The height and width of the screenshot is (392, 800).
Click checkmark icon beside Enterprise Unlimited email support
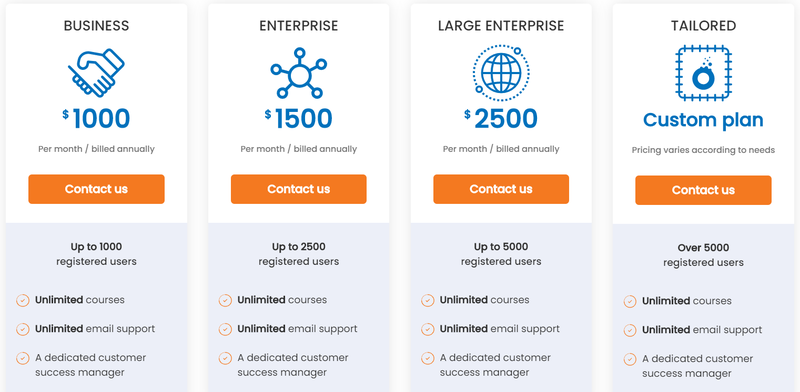[x=225, y=329]
